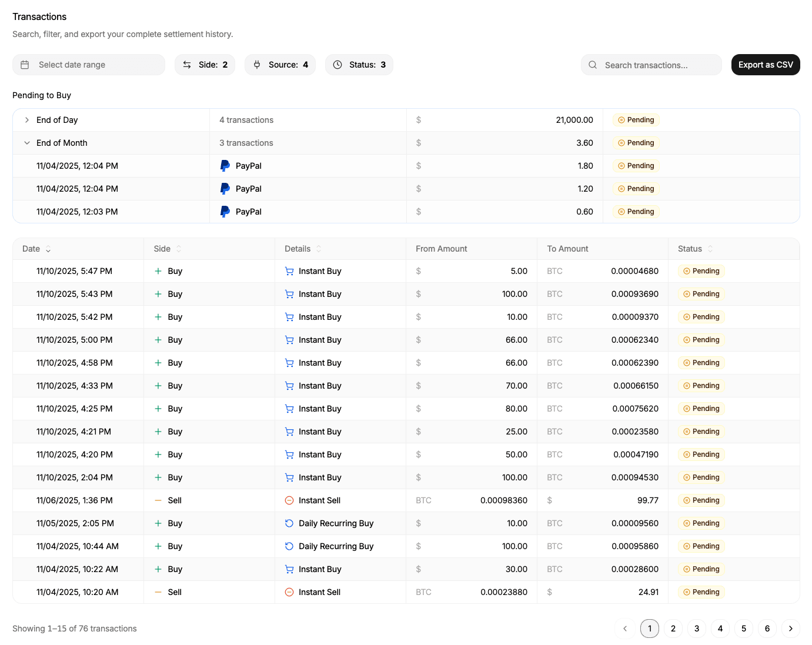Collapse the End of Month group
Viewport: 812px width, 645px height.
(27, 143)
